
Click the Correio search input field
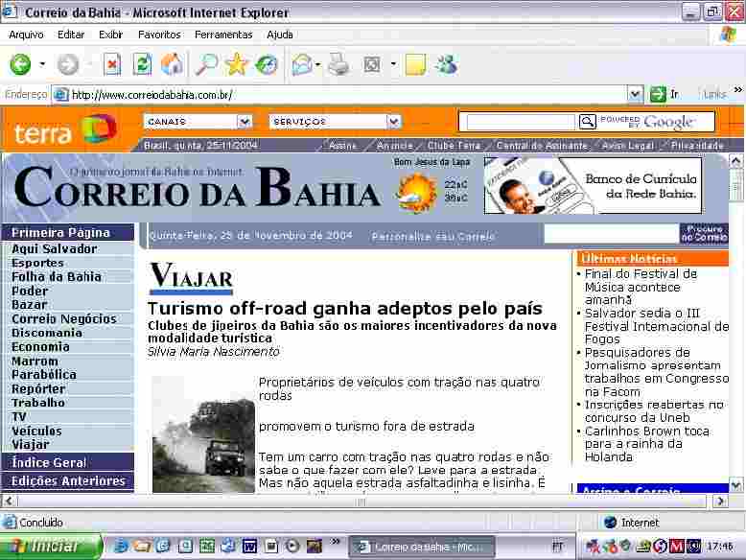click(x=611, y=234)
